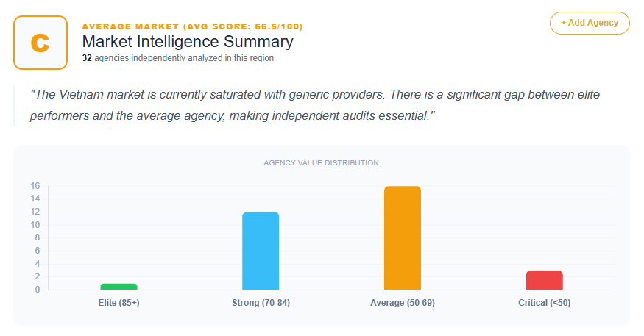Click the 4 value on y-axis

tap(37, 264)
